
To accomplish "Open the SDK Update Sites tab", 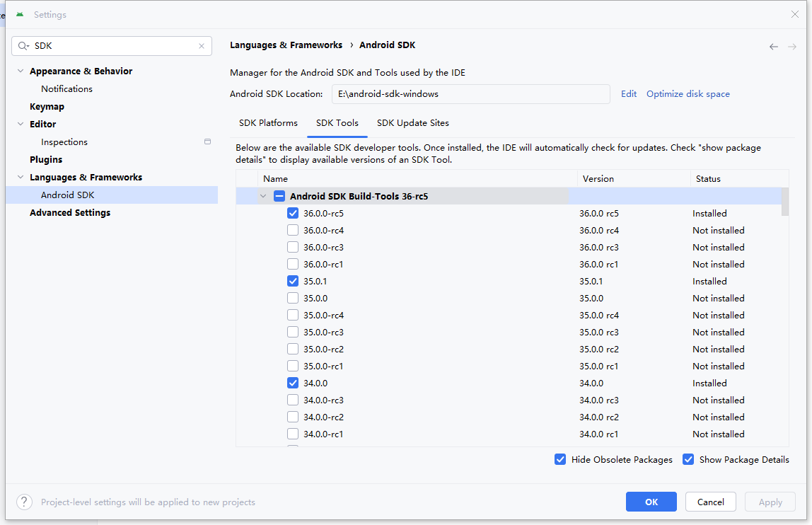I will click(x=413, y=122).
